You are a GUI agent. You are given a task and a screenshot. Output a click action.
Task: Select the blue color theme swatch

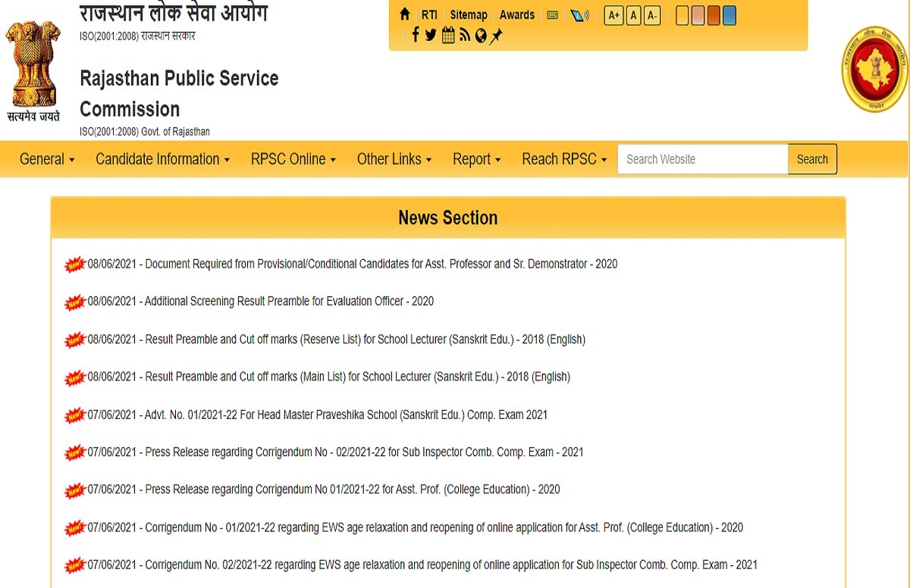click(x=730, y=15)
